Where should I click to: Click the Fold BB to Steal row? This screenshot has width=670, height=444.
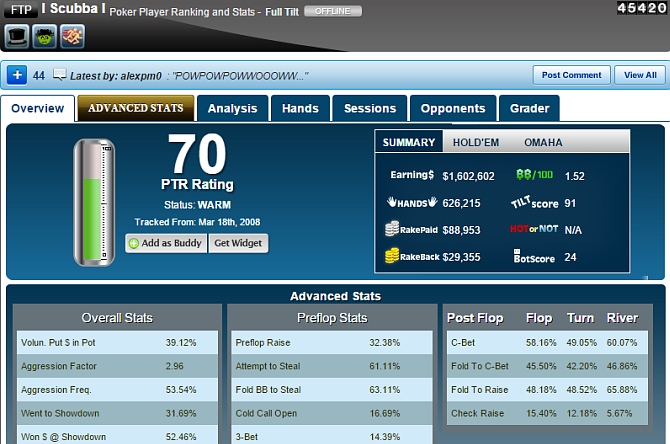[x=332, y=390]
